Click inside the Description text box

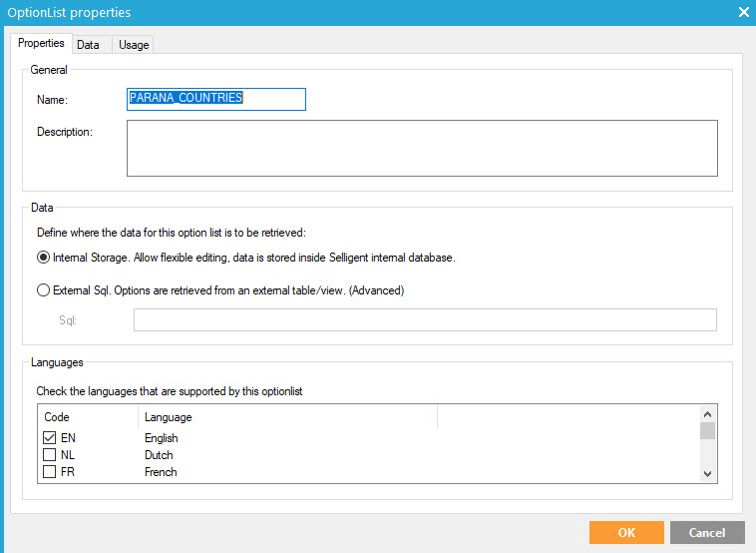[421, 148]
